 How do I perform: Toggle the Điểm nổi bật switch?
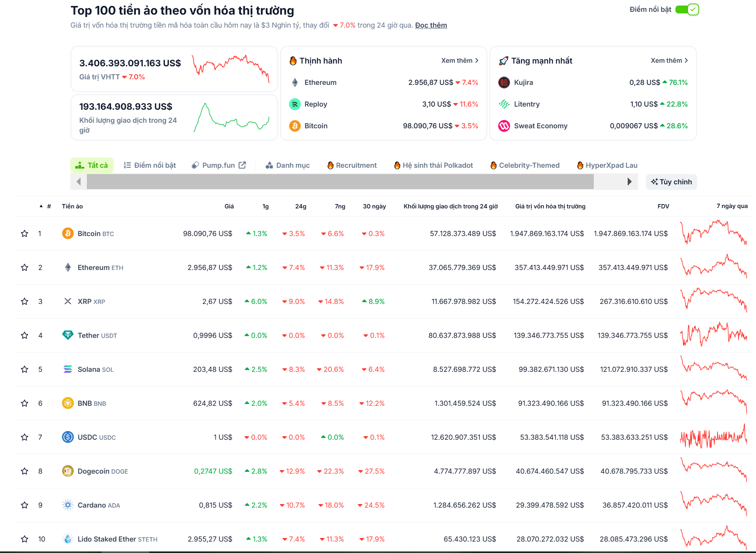687,9
